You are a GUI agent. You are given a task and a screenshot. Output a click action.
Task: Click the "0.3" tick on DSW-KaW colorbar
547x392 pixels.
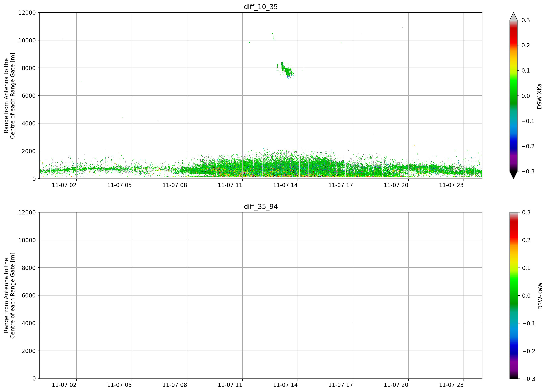pyautogui.click(x=526, y=212)
